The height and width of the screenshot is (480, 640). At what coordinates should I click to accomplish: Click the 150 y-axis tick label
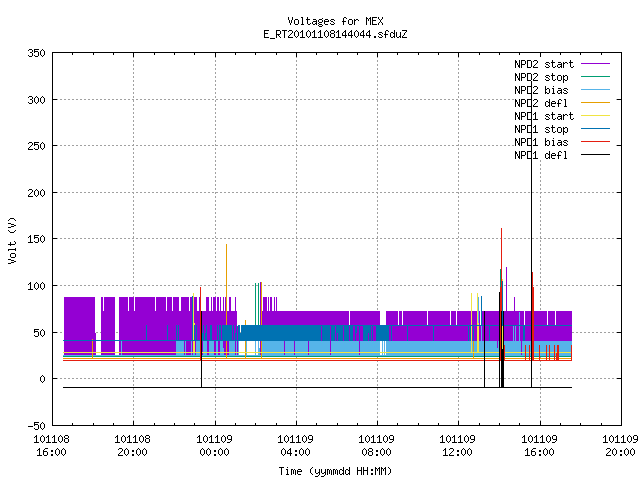[36, 239]
